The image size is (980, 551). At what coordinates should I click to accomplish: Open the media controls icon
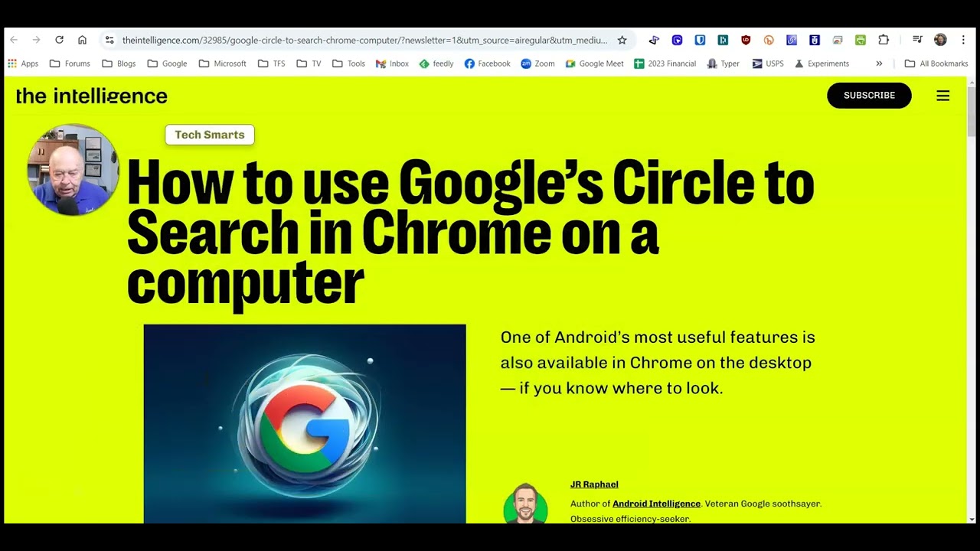[x=917, y=40]
